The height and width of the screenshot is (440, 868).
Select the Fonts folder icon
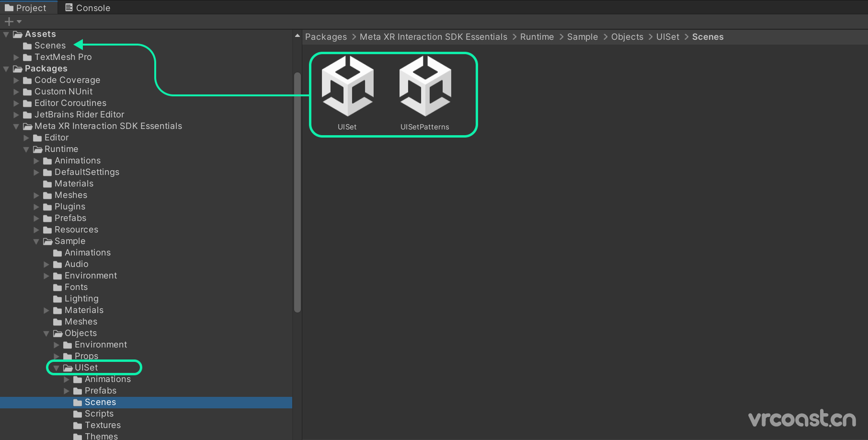[58, 288]
